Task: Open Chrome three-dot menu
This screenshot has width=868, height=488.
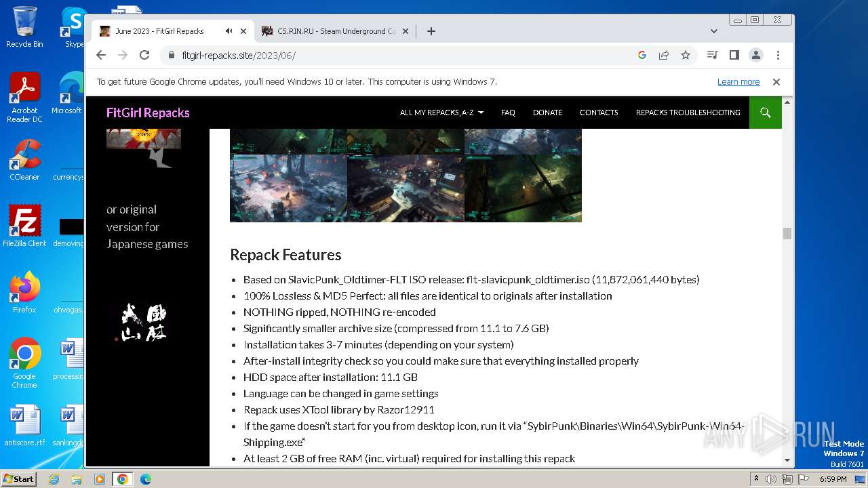Action: (778, 55)
